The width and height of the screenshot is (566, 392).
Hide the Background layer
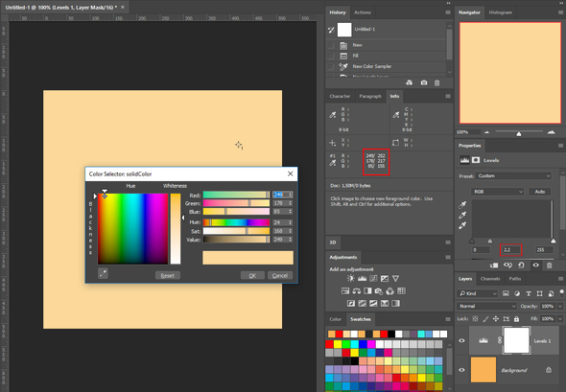(x=461, y=370)
